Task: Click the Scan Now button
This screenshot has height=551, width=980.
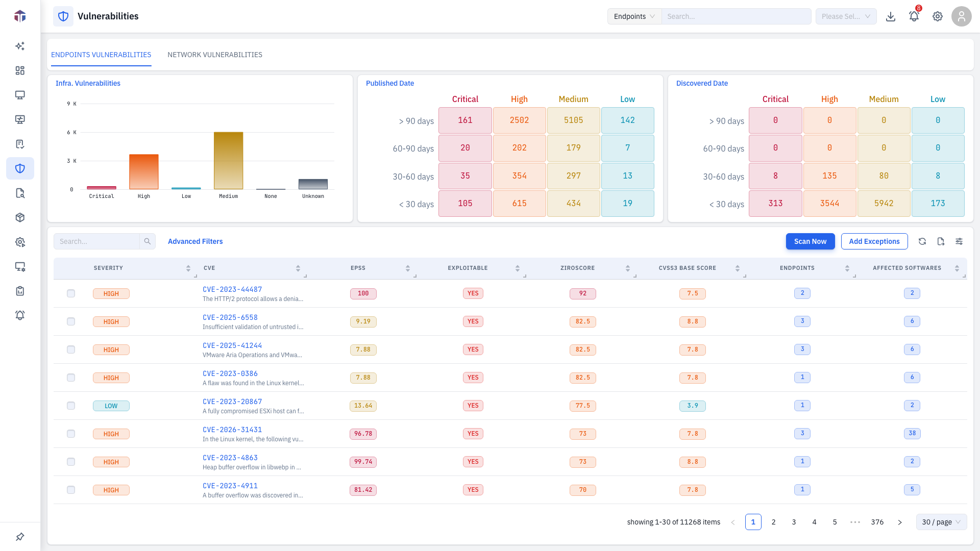Action: click(810, 241)
